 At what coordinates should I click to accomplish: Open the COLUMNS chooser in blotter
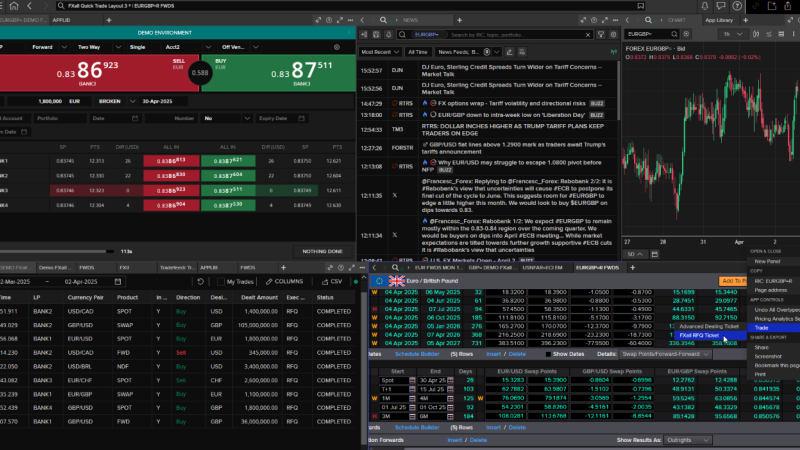tap(284, 282)
